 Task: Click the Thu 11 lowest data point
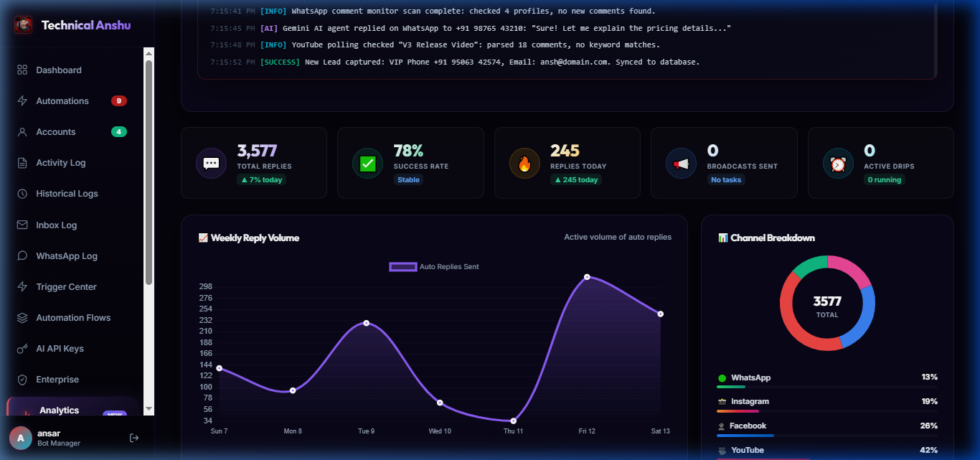tap(514, 421)
